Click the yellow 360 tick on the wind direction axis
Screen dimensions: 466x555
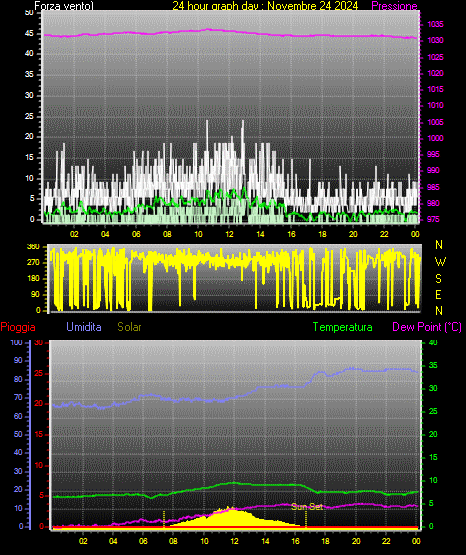point(34,247)
